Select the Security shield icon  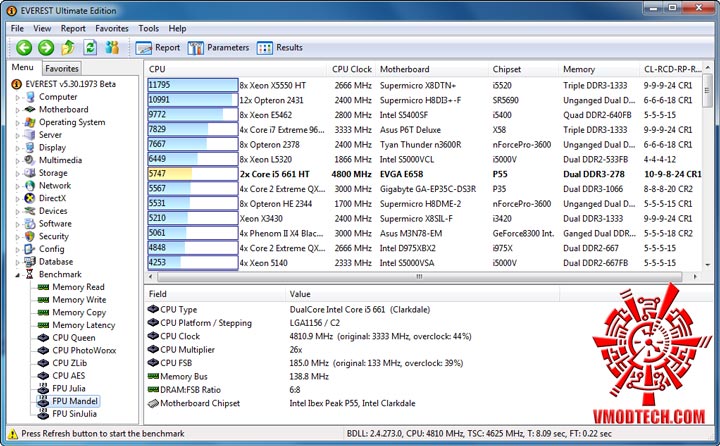click(x=30, y=236)
